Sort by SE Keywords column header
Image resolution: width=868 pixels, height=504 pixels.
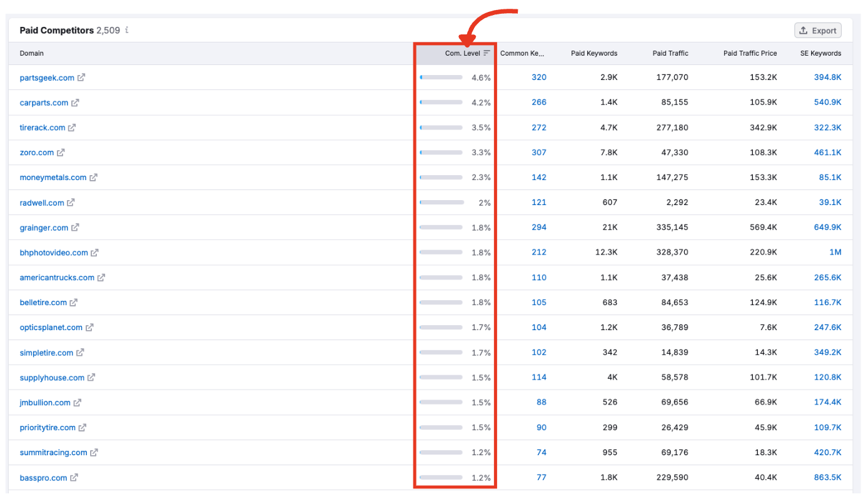point(820,53)
